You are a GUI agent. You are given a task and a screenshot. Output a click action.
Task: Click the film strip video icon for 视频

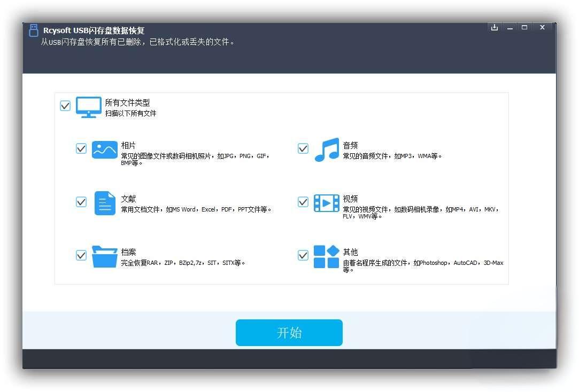click(x=327, y=203)
